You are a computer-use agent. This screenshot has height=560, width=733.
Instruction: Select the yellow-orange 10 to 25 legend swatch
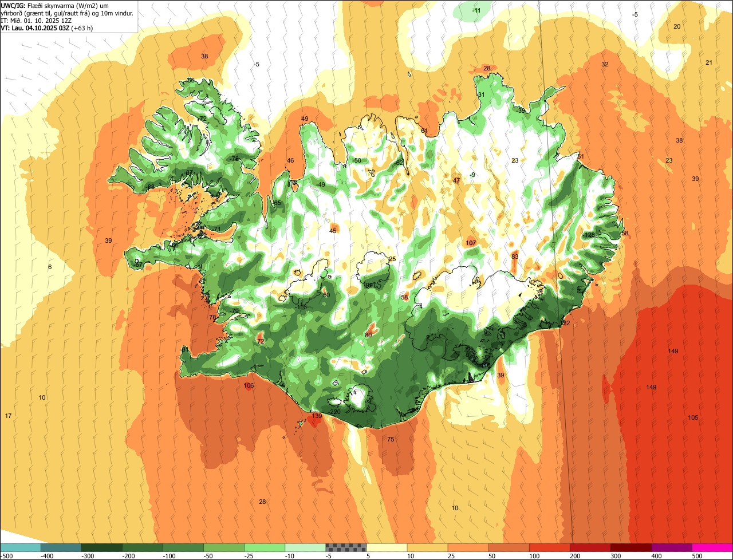tap(427, 547)
